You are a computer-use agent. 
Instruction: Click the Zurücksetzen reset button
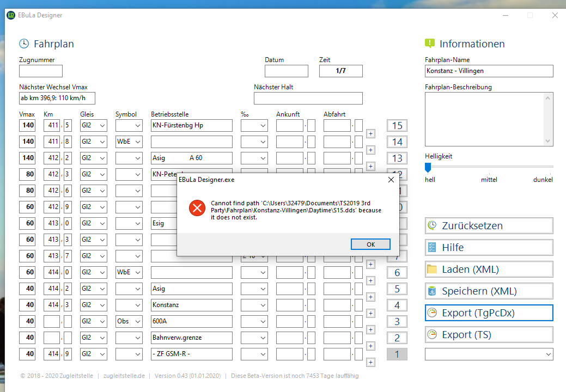tap(489, 225)
